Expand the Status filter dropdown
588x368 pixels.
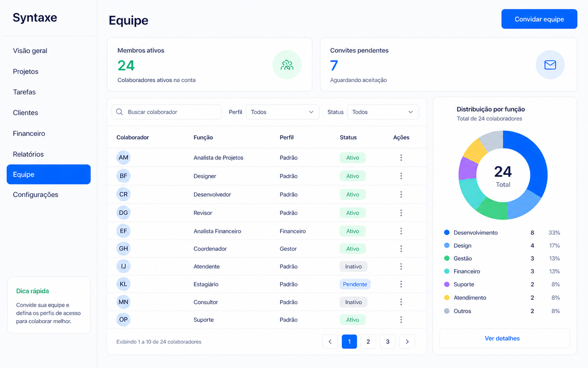(383, 112)
